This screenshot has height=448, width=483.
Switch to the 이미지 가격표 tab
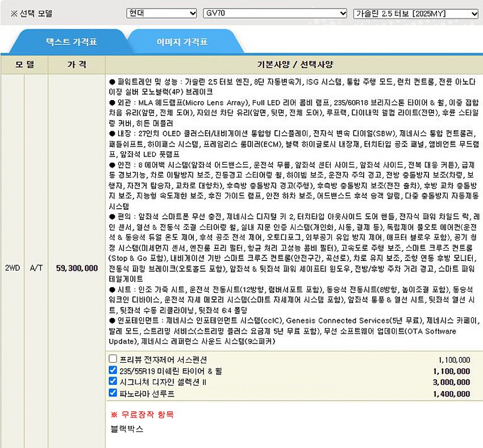(182, 42)
